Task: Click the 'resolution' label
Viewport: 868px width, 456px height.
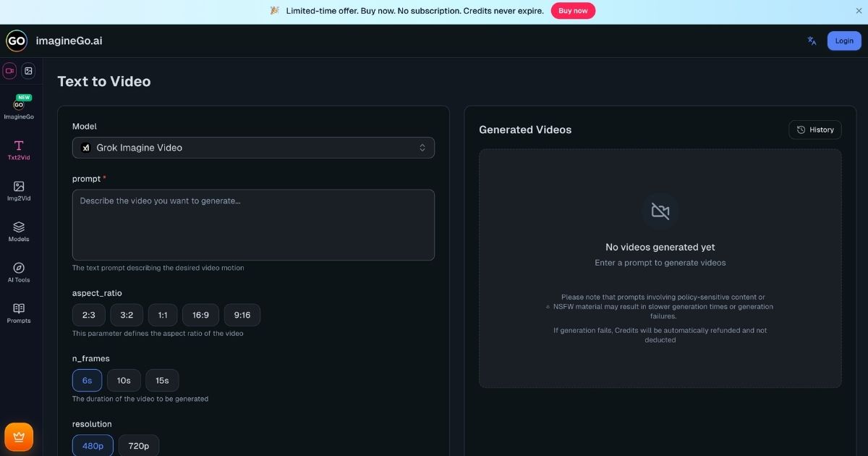Action: click(x=92, y=424)
